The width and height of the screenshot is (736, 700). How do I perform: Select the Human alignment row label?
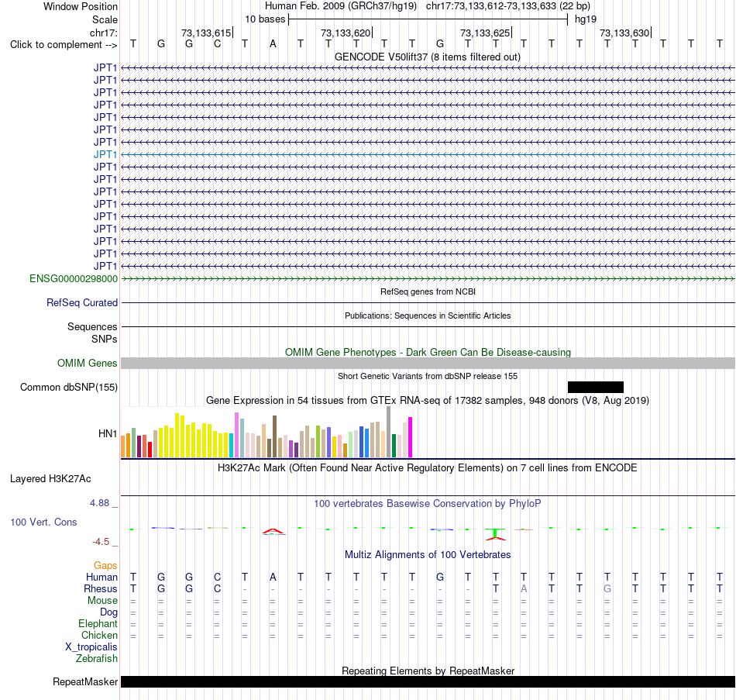(101, 577)
